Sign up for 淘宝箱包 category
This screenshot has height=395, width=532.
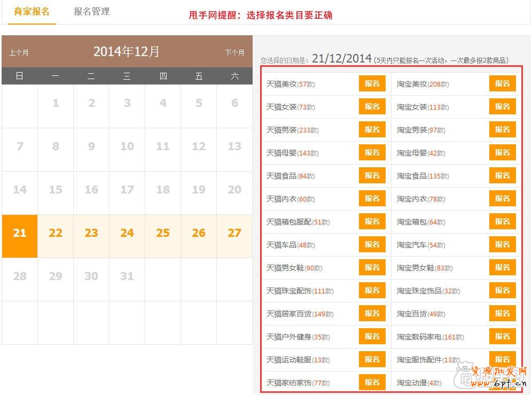pyautogui.click(x=502, y=221)
